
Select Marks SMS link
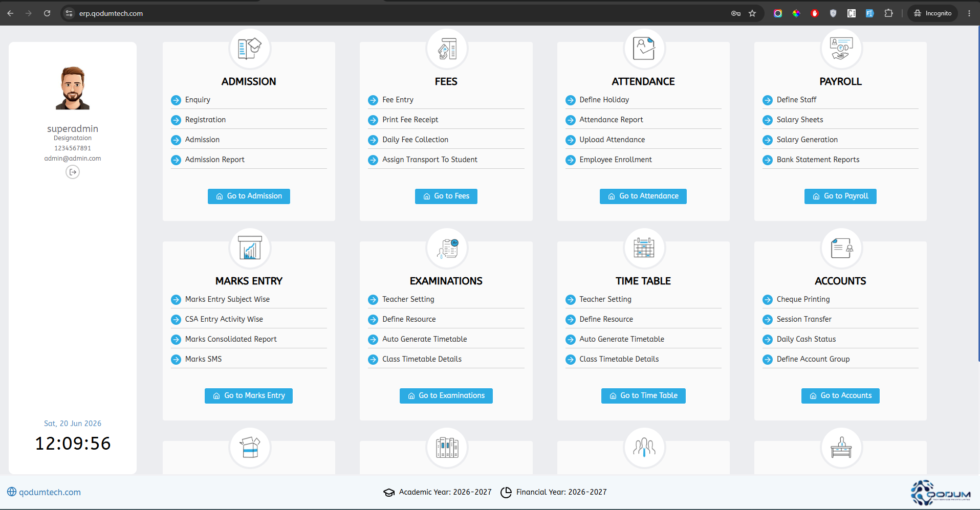[x=203, y=359]
